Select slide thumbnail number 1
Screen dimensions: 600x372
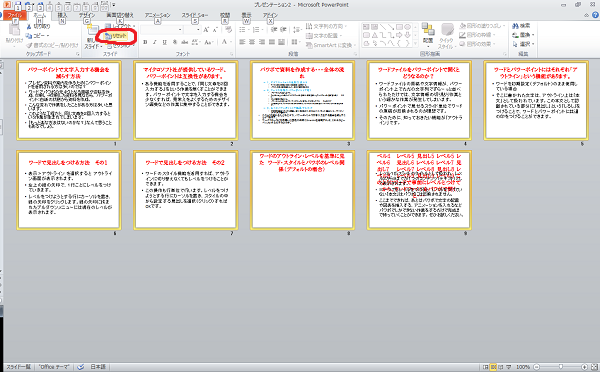(69, 100)
